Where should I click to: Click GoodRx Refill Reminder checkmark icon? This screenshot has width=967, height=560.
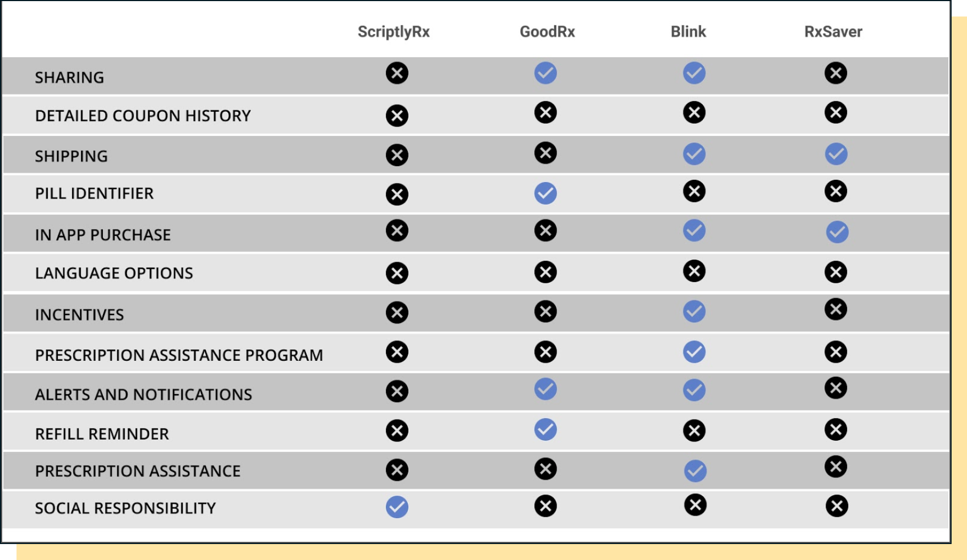[545, 429]
